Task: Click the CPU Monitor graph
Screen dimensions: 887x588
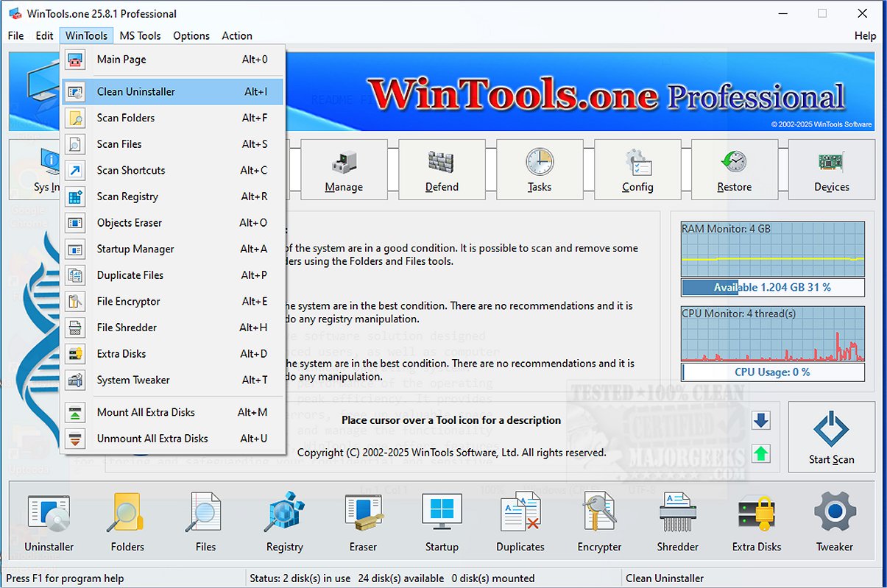Action: pyautogui.click(x=773, y=333)
